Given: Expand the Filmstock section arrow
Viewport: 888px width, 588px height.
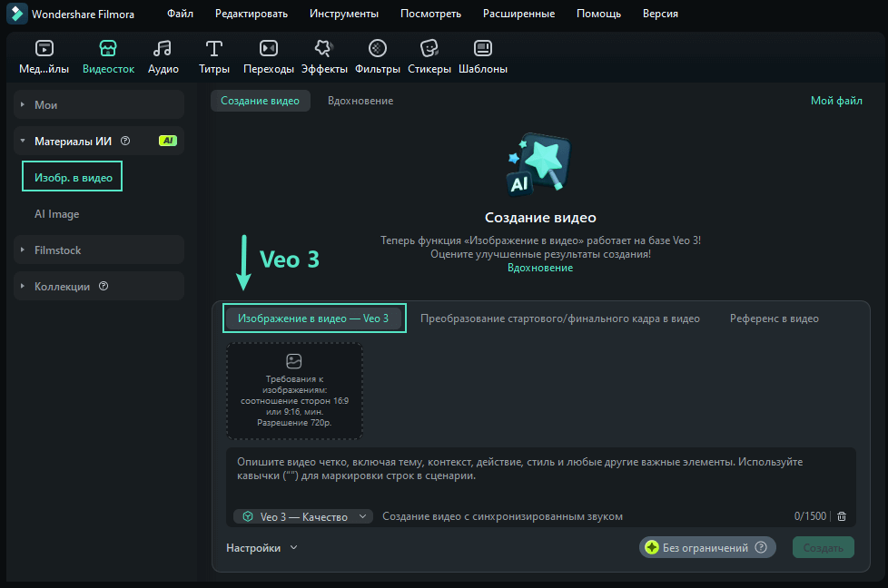Looking at the screenshot, I should click(x=23, y=250).
